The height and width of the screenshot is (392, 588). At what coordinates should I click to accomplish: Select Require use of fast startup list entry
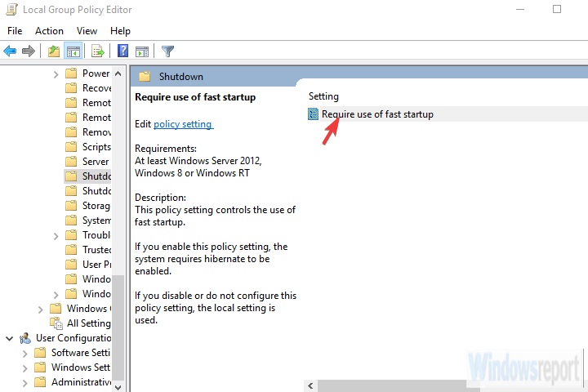[377, 114]
